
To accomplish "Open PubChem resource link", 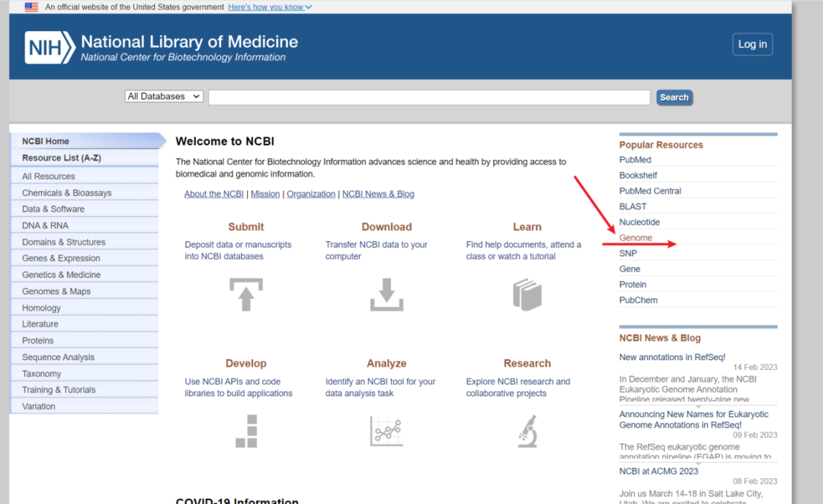I will pos(638,301).
